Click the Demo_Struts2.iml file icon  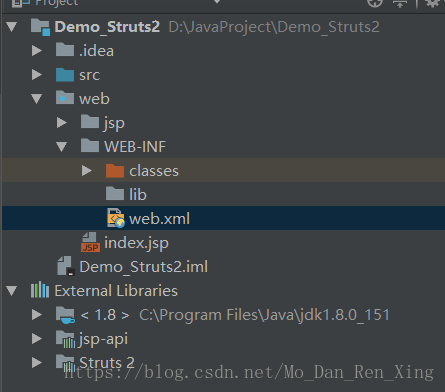click(x=66, y=266)
